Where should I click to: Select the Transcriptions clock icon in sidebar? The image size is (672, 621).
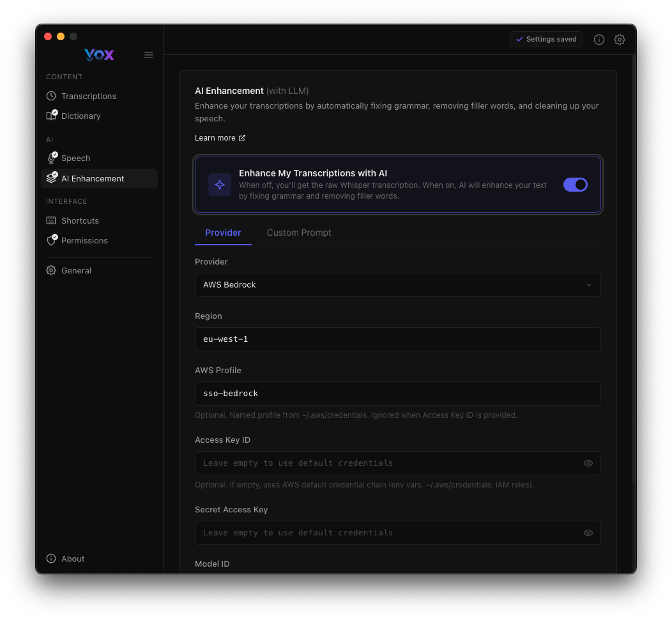[x=51, y=96]
